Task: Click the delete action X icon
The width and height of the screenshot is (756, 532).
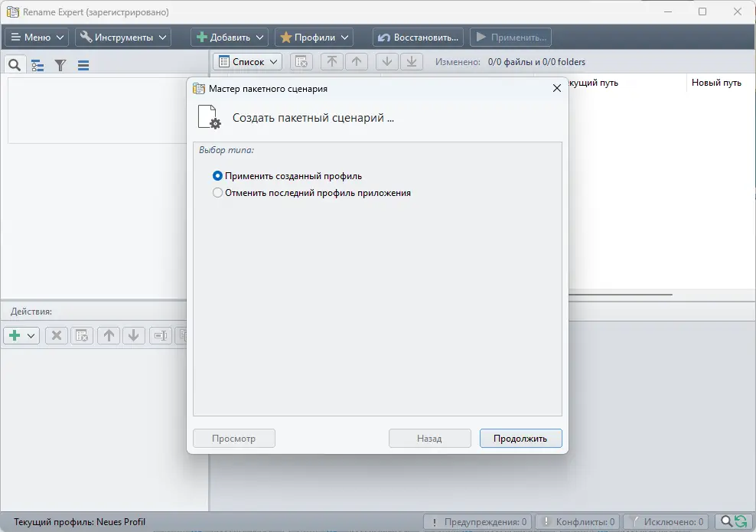Action: point(57,335)
